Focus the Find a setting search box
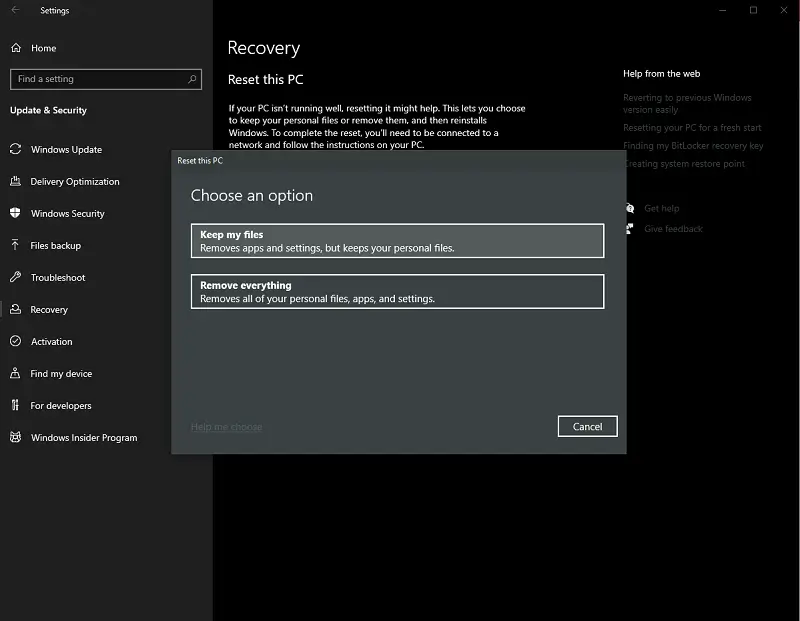 coord(95,79)
